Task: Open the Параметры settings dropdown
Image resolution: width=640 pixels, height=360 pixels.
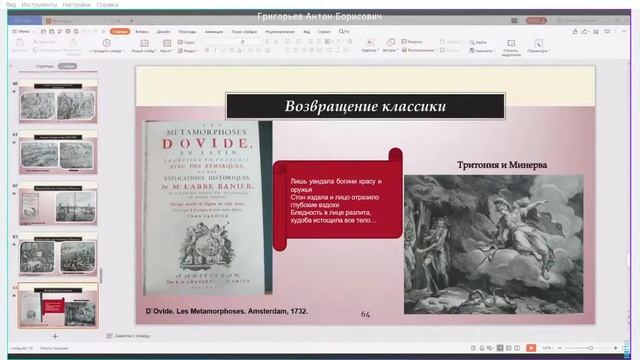Action: click(539, 46)
